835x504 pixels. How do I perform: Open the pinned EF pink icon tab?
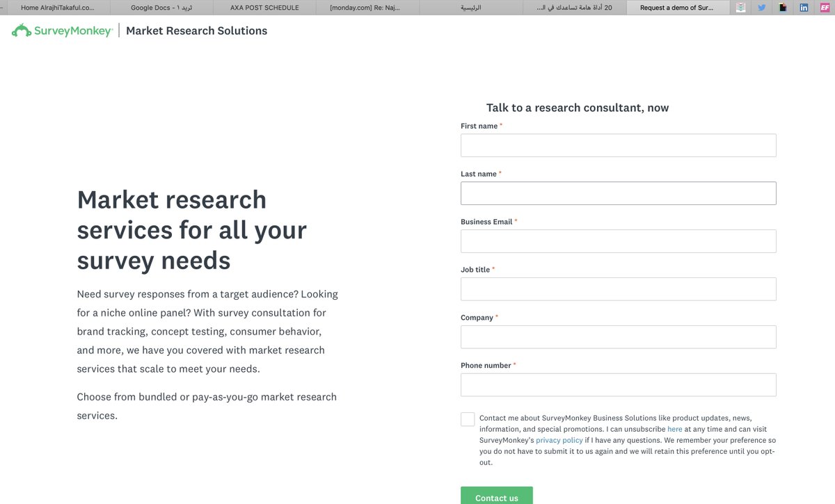coord(825,8)
